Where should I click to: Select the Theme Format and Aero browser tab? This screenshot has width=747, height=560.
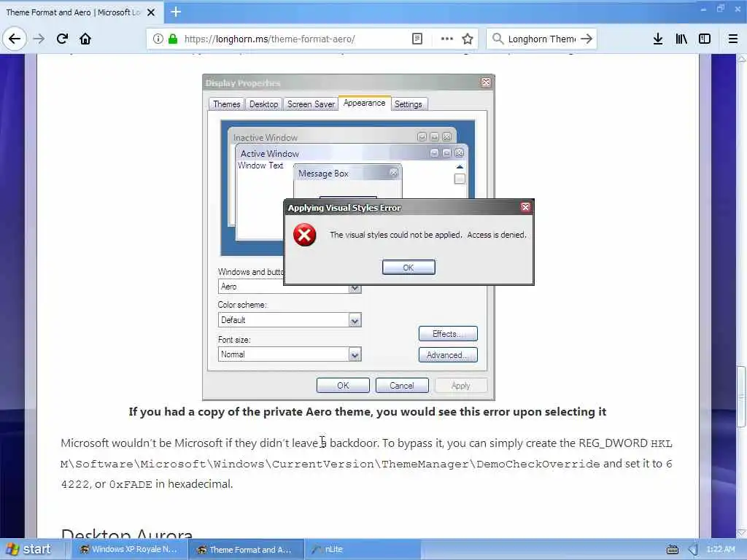tap(82, 12)
